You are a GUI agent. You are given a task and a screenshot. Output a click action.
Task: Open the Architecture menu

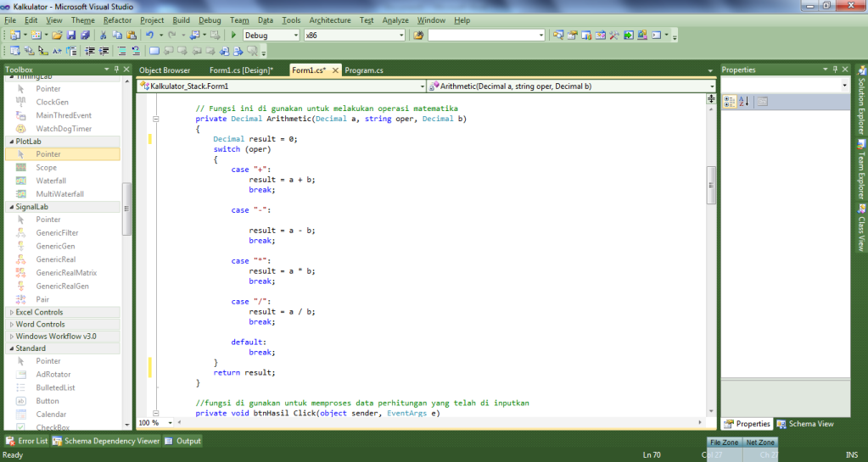pyautogui.click(x=330, y=19)
